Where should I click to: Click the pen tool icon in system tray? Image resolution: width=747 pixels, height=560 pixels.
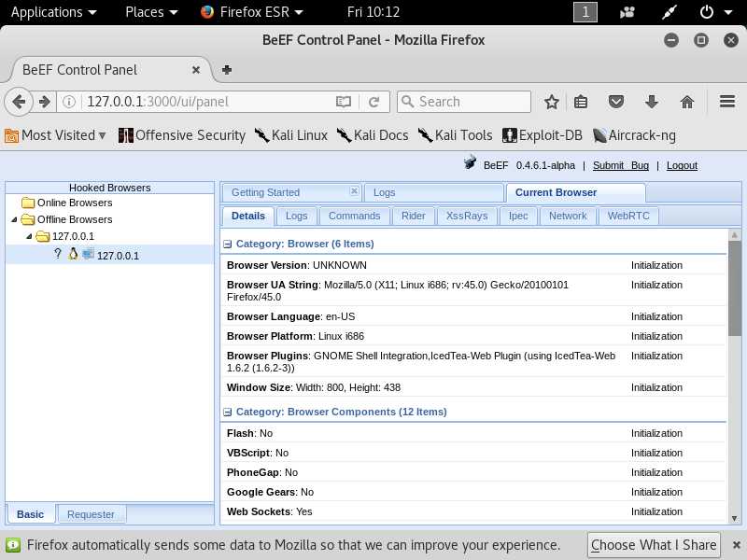pyautogui.click(x=669, y=12)
